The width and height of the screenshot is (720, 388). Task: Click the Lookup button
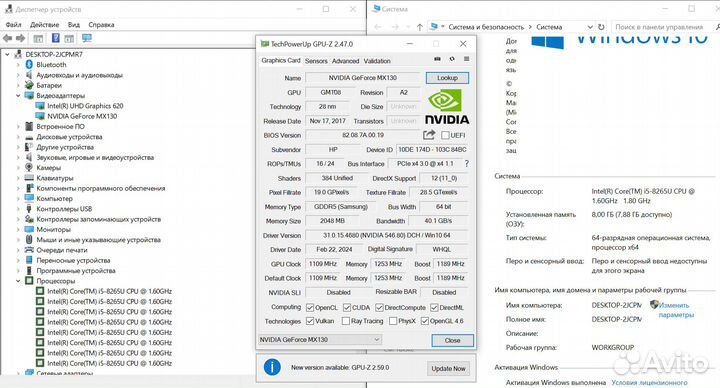(x=447, y=78)
